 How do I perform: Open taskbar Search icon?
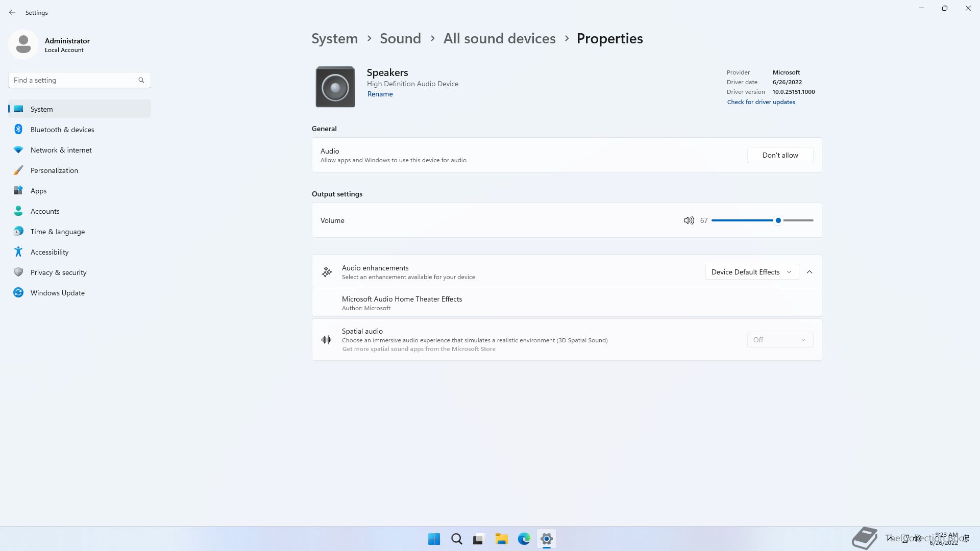[x=456, y=539]
